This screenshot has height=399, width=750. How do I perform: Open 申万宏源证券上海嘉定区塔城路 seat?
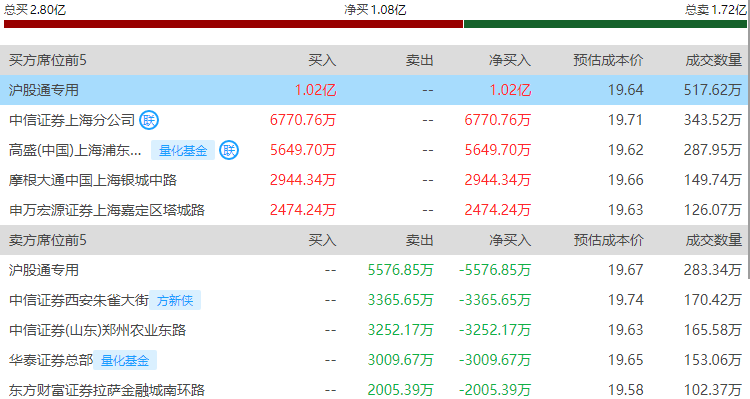click(107, 210)
